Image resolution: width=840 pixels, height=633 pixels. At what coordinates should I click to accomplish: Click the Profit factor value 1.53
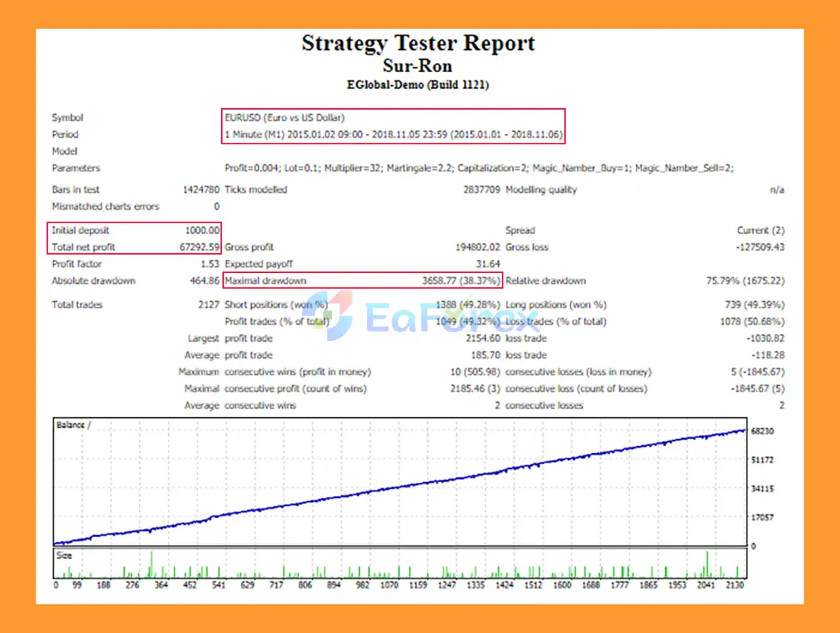coord(210,264)
